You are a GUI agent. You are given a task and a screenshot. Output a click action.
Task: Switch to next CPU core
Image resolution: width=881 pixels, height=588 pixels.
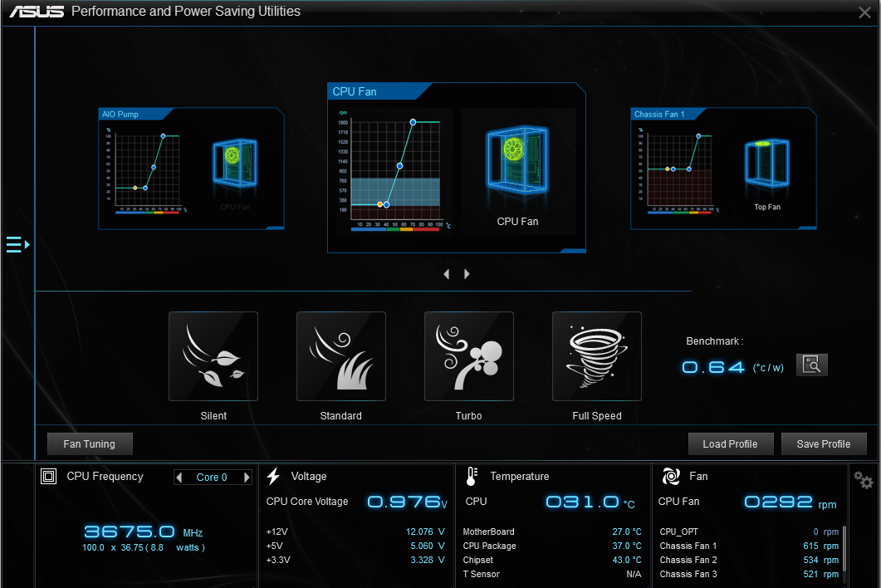click(246, 478)
